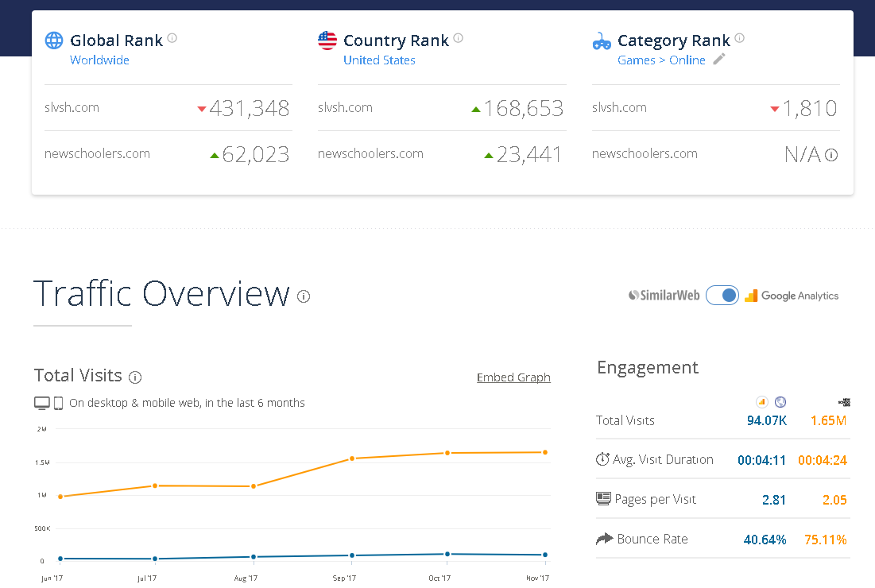This screenshot has width=875, height=588.
Task: Edit category with pencil icon after Games > Online
Action: point(719,59)
